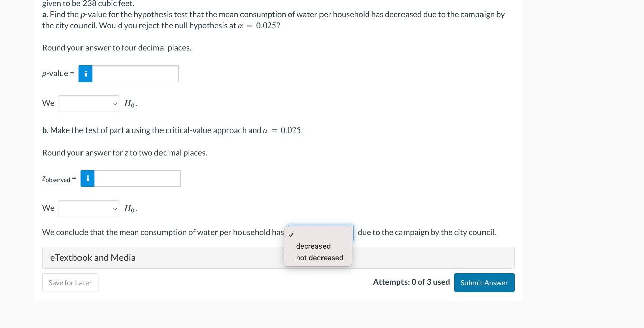Select 'not decreased' from the conclusion dropdown
Screen dimensions: 644x328
click(319, 258)
